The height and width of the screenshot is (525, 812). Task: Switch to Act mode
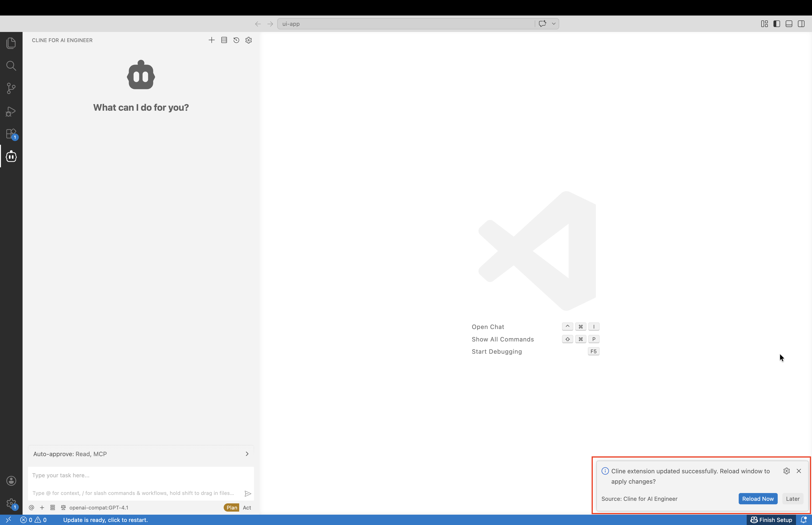coord(247,507)
